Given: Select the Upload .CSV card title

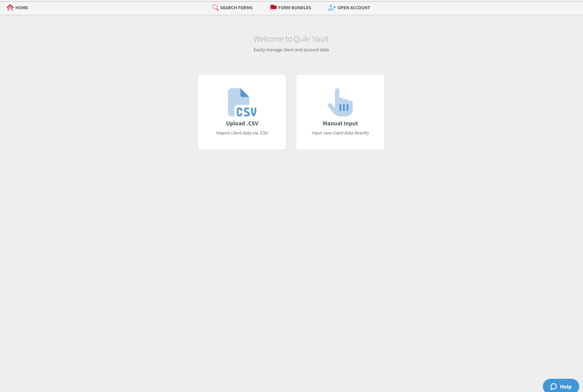Looking at the screenshot, I should point(242,123).
